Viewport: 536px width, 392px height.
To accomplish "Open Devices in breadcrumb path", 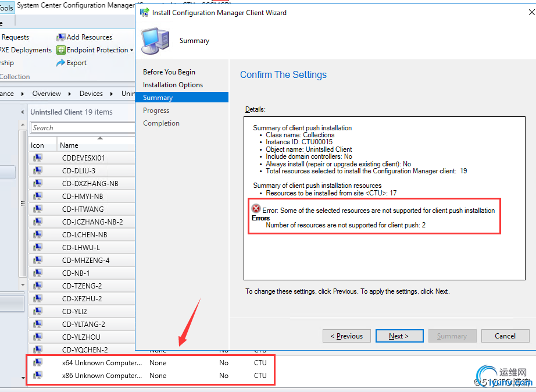I will (91, 94).
